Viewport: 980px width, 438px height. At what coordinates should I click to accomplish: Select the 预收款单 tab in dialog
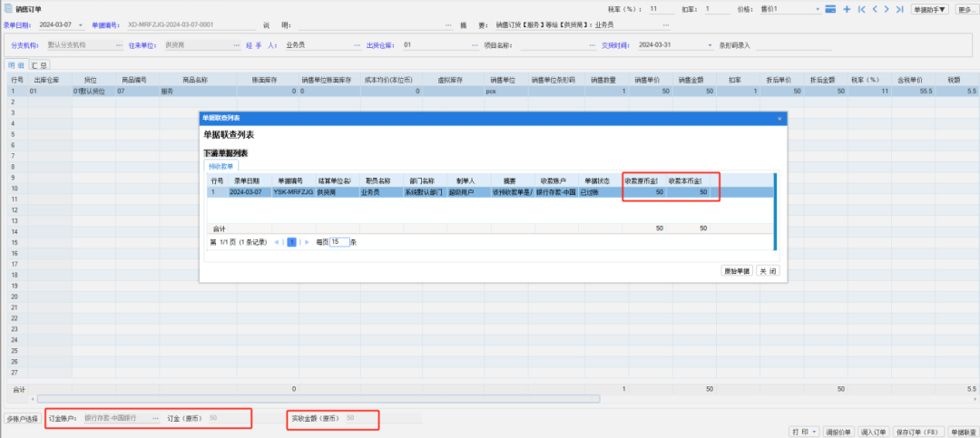pos(220,166)
